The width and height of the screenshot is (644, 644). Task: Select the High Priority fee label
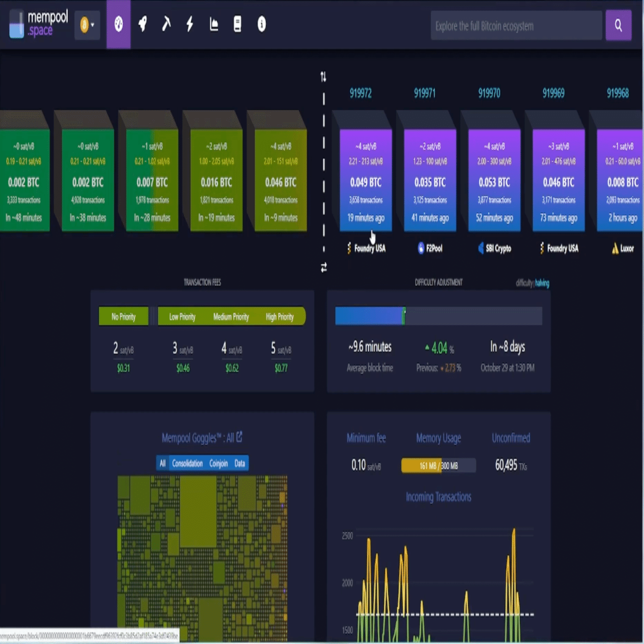click(x=280, y=317)
